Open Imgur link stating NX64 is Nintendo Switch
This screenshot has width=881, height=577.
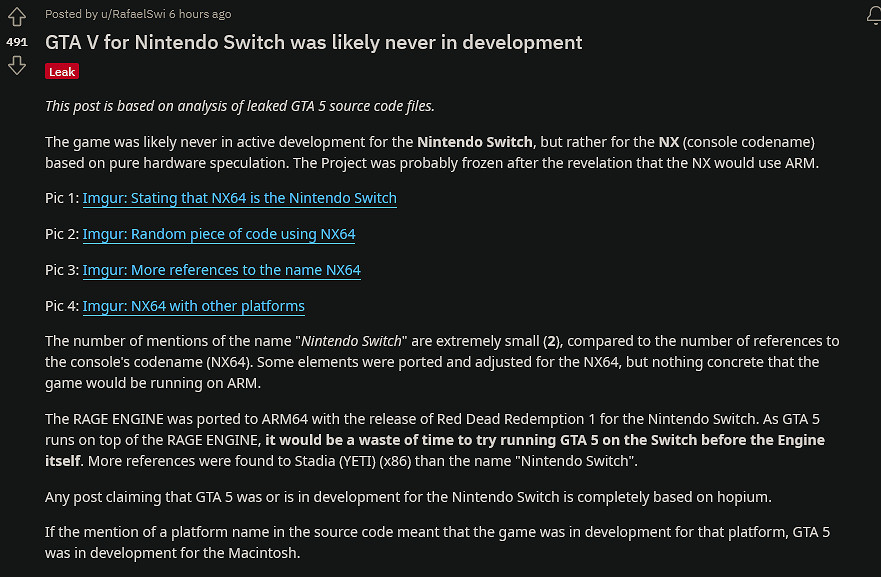(239, 198)
